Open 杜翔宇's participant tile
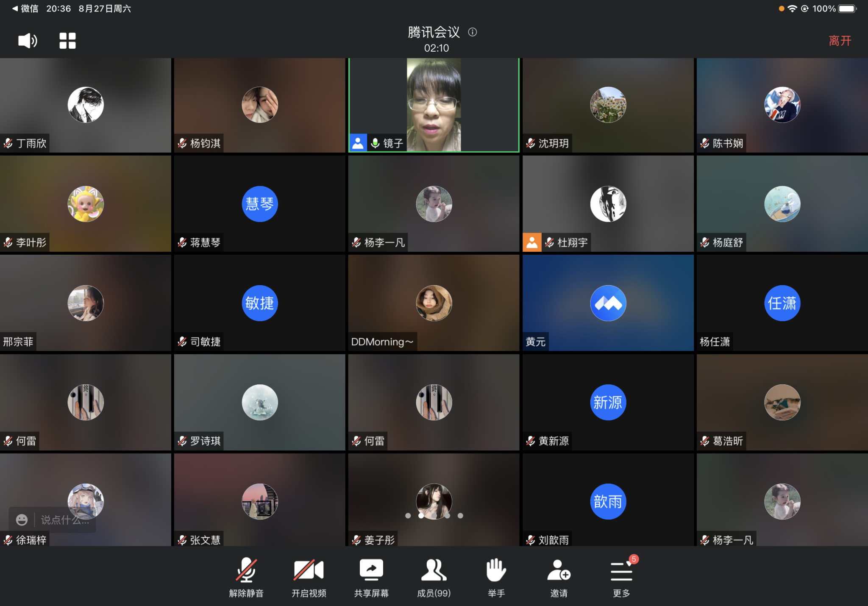Screen dimensions: 868x606 click(608, 203)
